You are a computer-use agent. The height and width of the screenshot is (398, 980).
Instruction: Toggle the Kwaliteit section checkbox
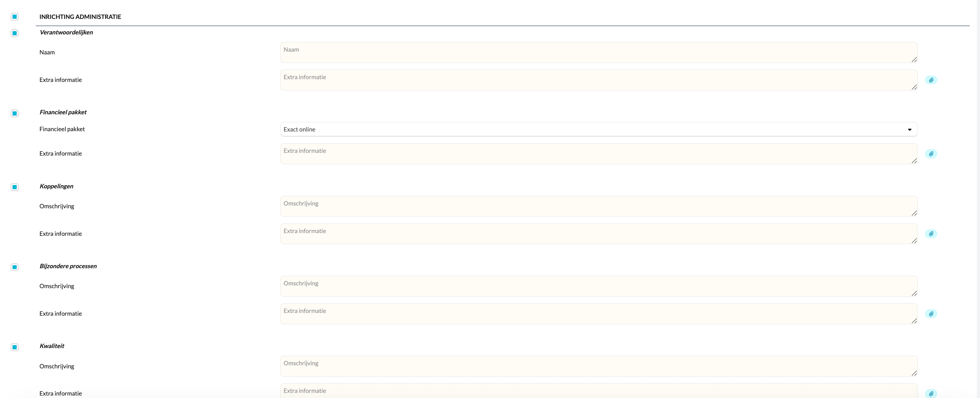point(14,347)
